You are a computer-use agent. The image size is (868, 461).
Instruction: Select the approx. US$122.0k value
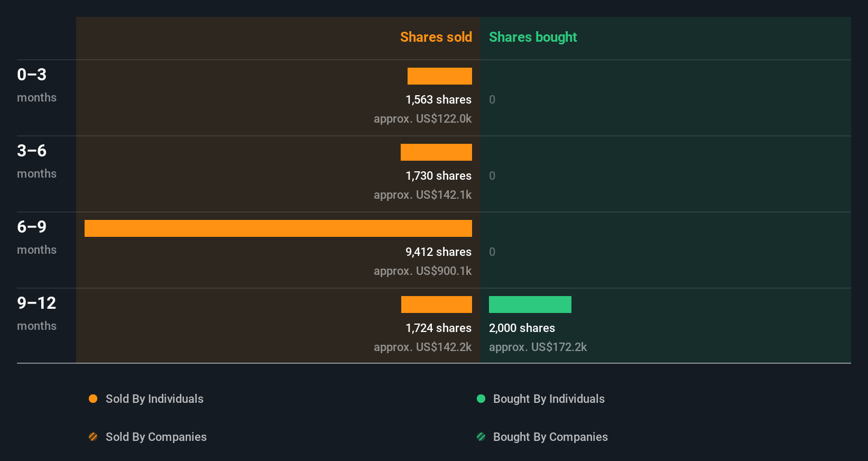pyautogui.click(x=422, y=119)
